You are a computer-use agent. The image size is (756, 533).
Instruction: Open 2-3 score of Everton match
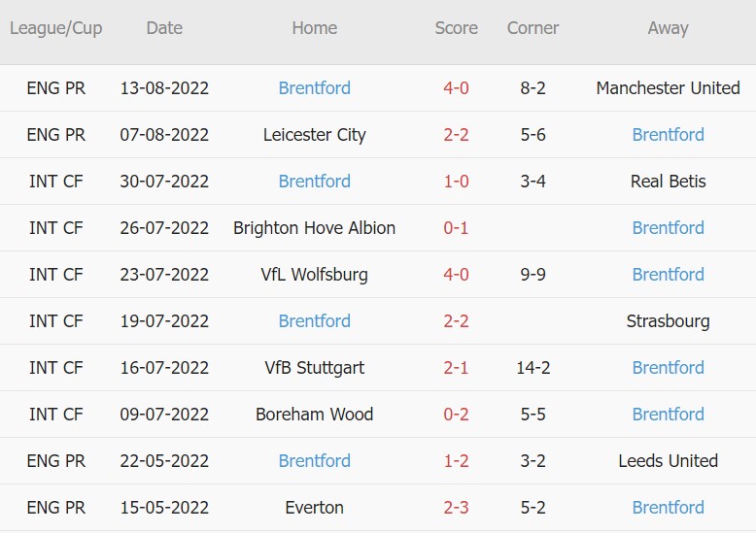[x=456, y=508]
